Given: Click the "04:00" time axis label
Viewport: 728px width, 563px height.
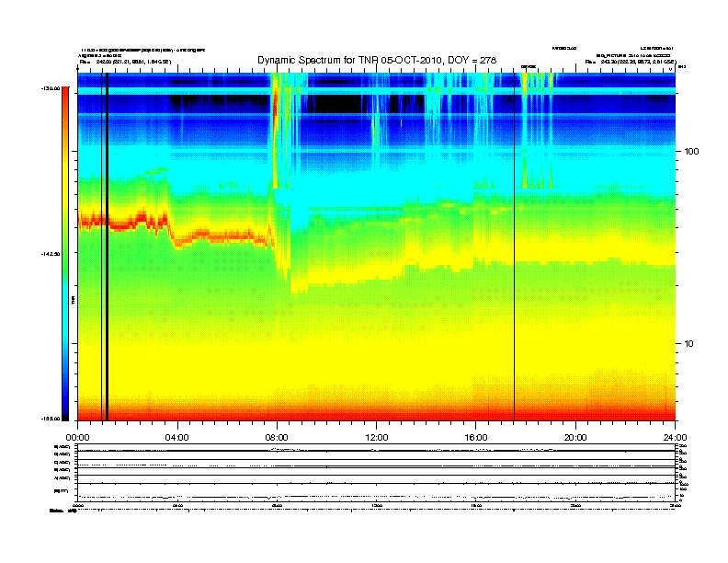Looking at the screenshot, I should 176,438.
